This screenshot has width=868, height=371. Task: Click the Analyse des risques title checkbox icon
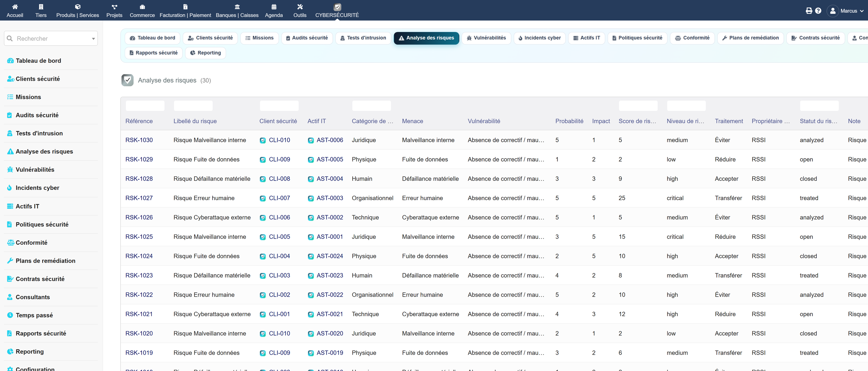pos(127,80)
